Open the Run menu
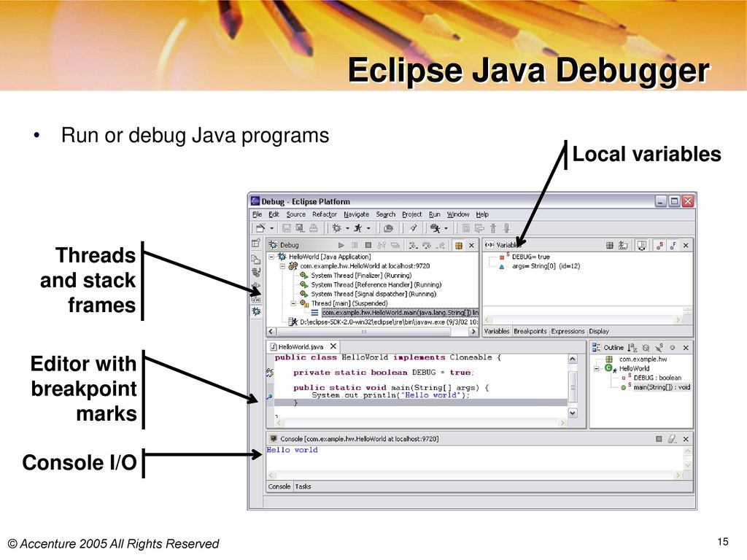The width and height of the screenshot is (747, 560). [x=435, y=214]
